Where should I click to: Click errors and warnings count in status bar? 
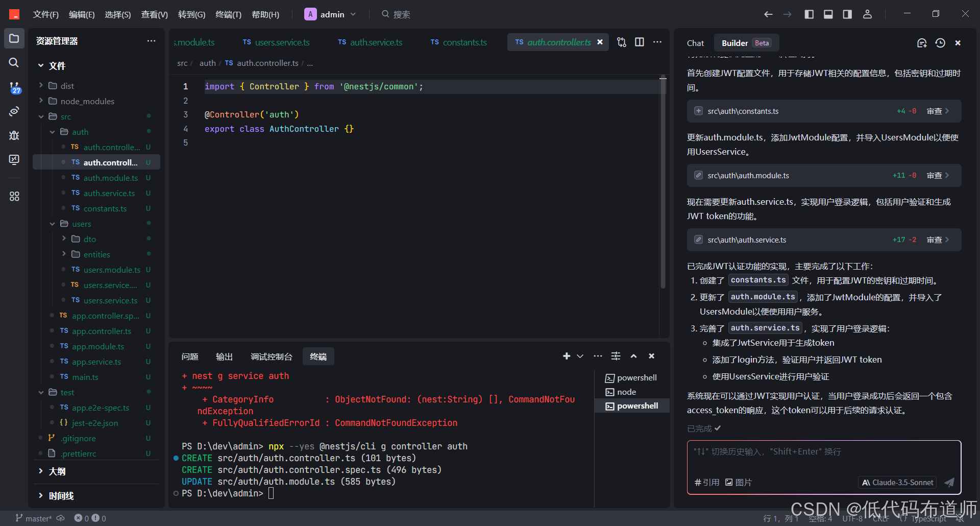(x=90, y=518)
